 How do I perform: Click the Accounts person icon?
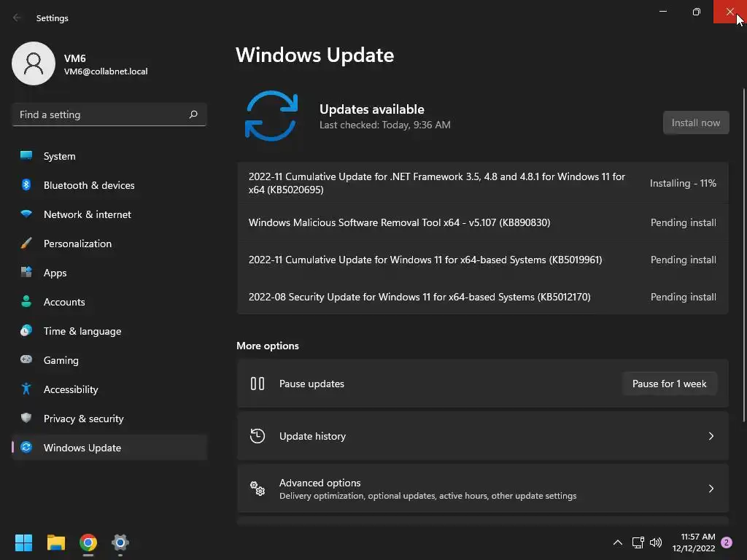coord(26,301)
